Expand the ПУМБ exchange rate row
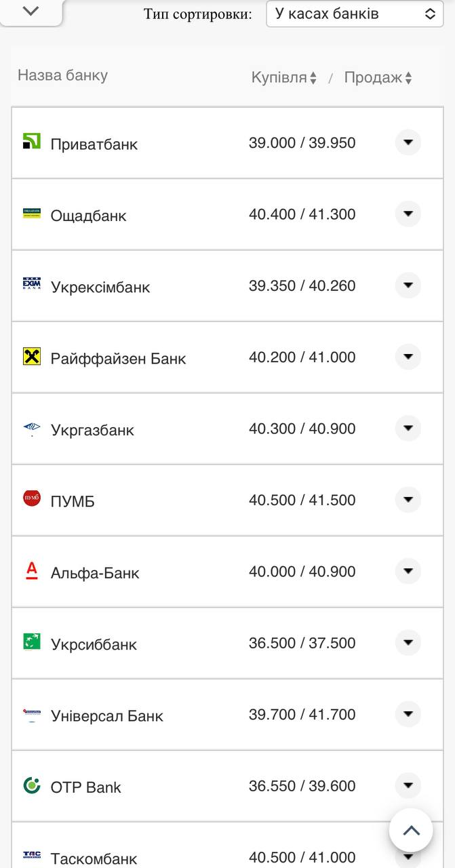The image size is (455, 868). point(408,500)
